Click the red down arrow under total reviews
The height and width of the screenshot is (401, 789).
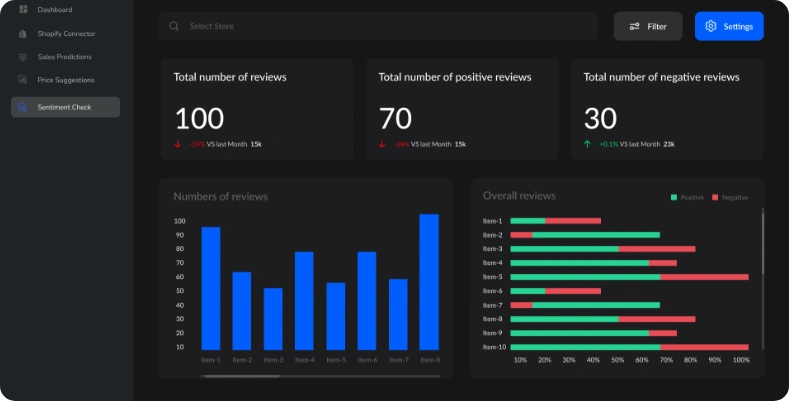pos(178,144)
